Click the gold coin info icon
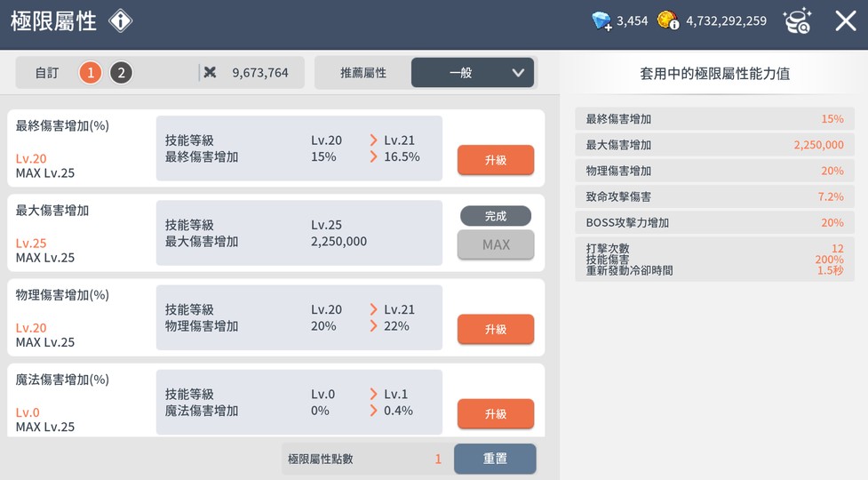The height and width of the screenshot is (480, 868). [668, 20]
